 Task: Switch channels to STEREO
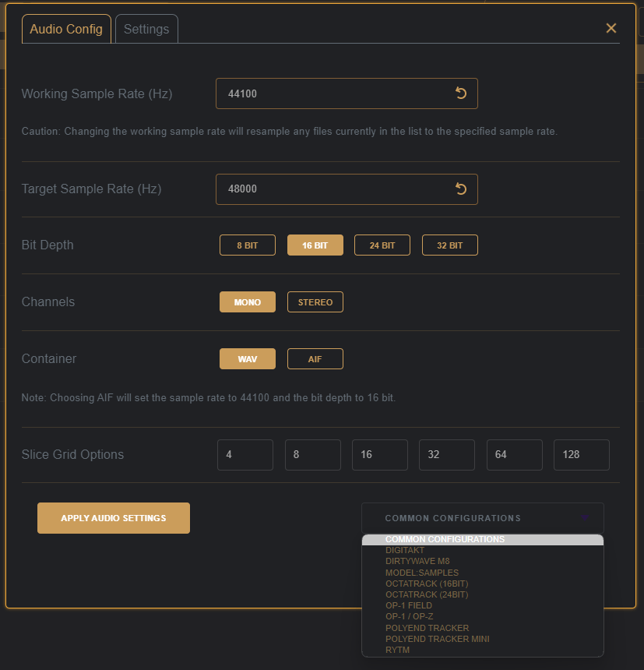pos(315,302)
